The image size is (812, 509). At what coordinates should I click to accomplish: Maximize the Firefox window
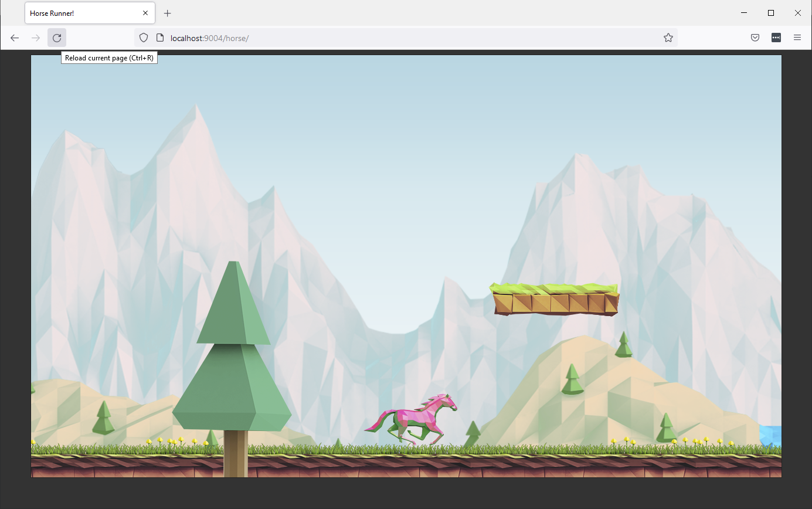click(771, 13)
